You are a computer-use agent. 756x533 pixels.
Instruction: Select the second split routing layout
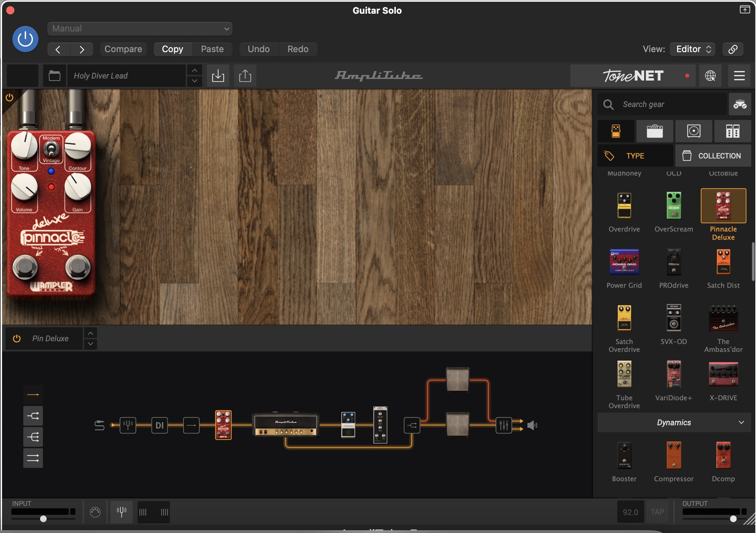point(33,416)
